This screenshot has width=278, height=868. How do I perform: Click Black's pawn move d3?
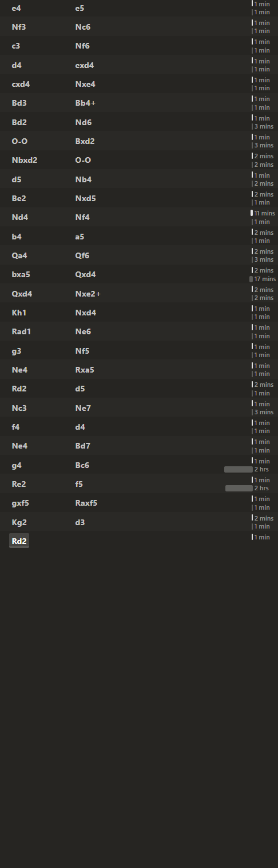click(80, 522)
